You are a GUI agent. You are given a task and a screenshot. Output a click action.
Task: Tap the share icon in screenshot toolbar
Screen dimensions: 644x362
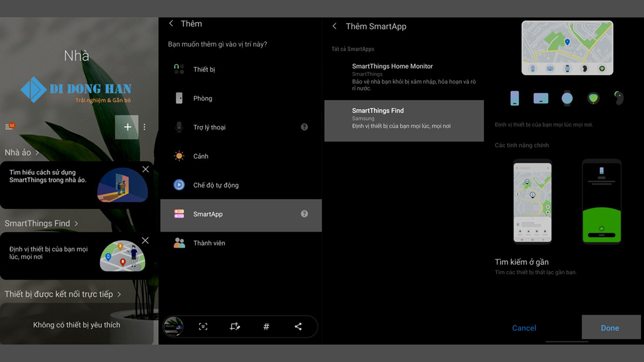[298, 327]
